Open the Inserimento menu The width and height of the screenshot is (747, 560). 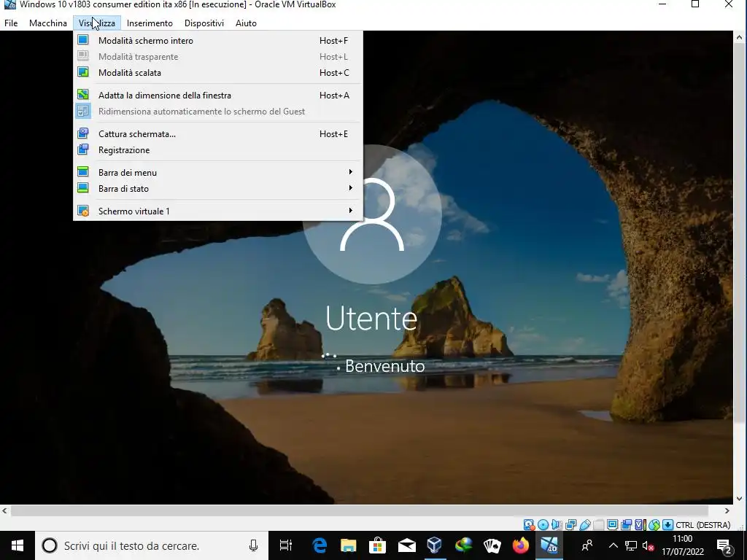150,23
